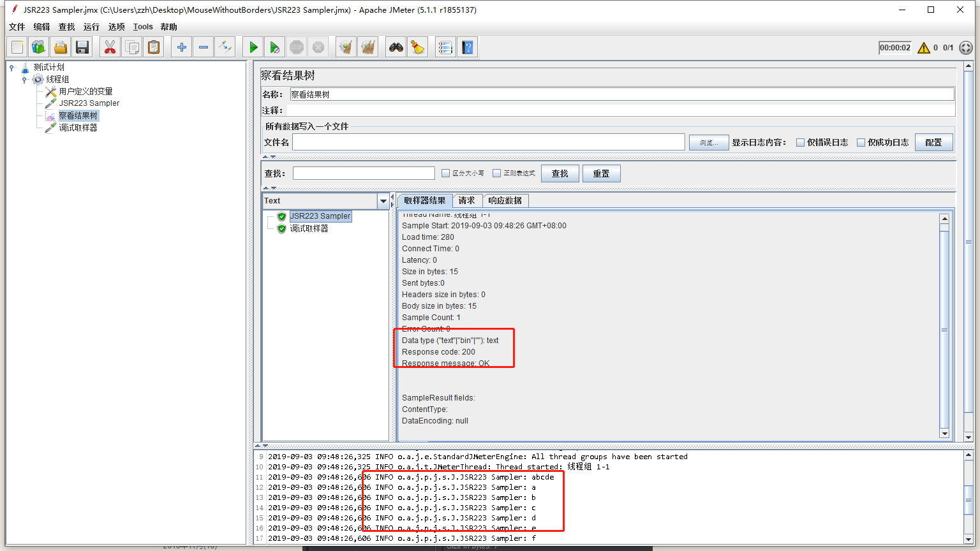Select 用户定义的变量 in tree
Viewport: 980px width, 551px height.
pos(85,91)
